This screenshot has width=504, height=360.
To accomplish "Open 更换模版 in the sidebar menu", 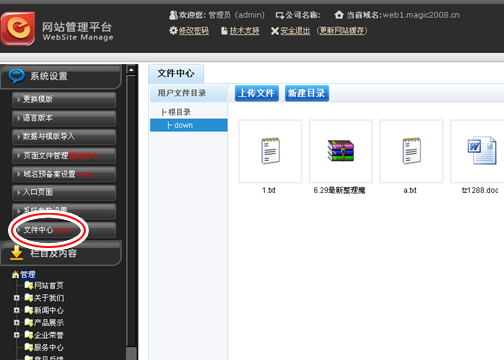I will pyautogui.click(x=64, y=100).
